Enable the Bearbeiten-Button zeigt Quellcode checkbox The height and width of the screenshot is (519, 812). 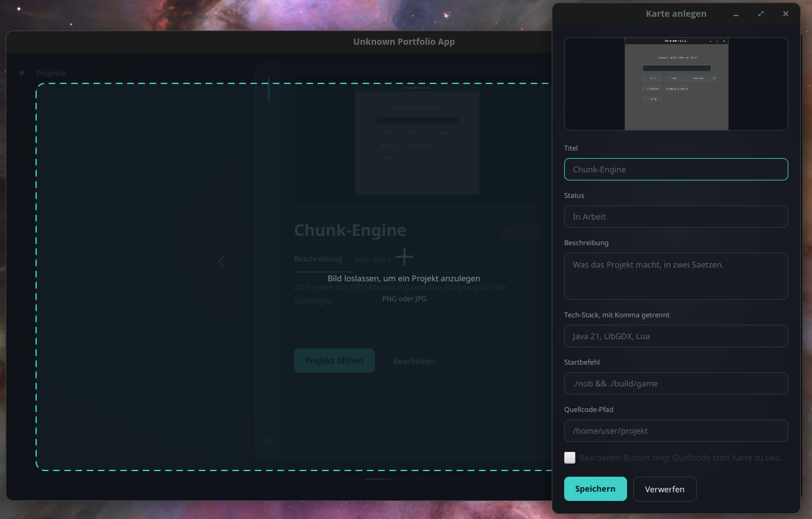click(570, 457)
